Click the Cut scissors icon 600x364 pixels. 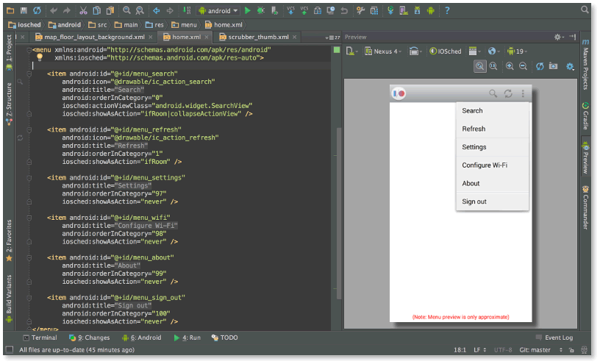83,11
